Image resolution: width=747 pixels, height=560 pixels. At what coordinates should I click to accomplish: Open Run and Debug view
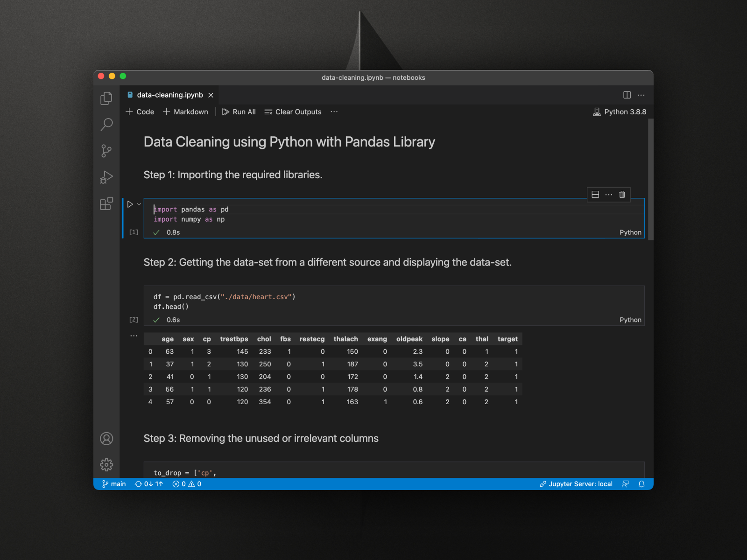tap(106, 177)
